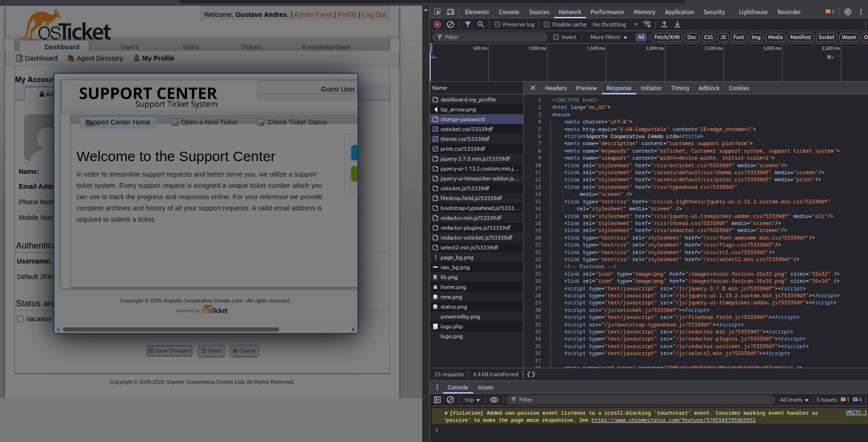
Task: Filter requests by Fetch/XHR type
Action: click(x=667, y=37)
